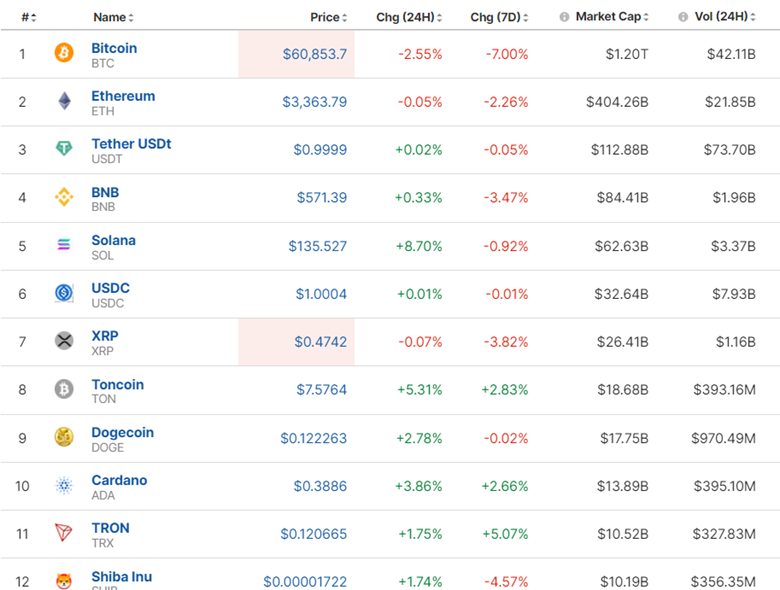Click Toncoin price $7.5764

tap(321, 390)
